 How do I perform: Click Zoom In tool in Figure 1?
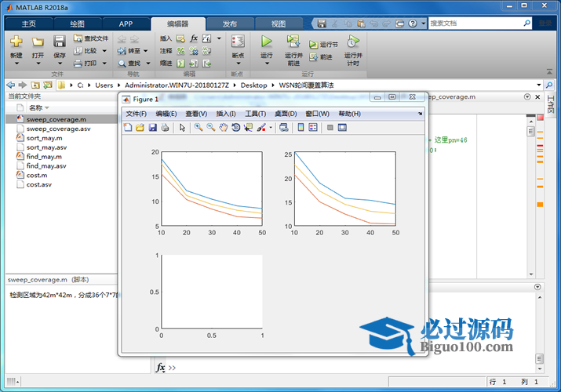199,128
